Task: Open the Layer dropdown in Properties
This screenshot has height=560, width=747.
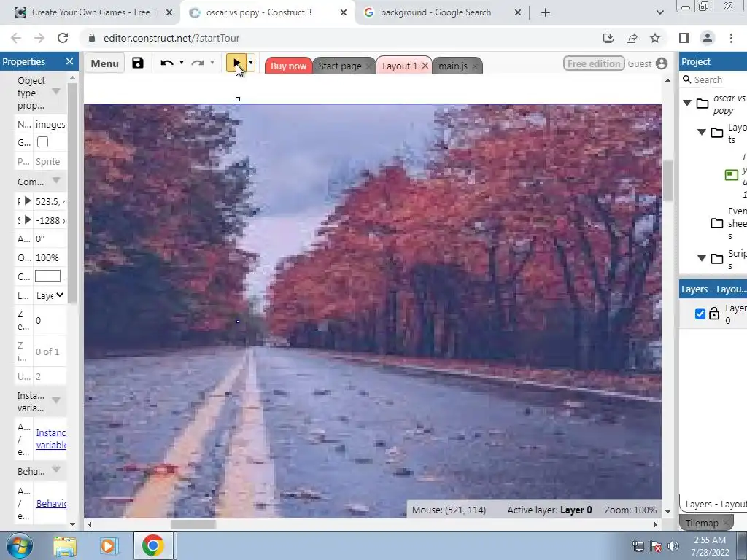Action: click(50, 296)
